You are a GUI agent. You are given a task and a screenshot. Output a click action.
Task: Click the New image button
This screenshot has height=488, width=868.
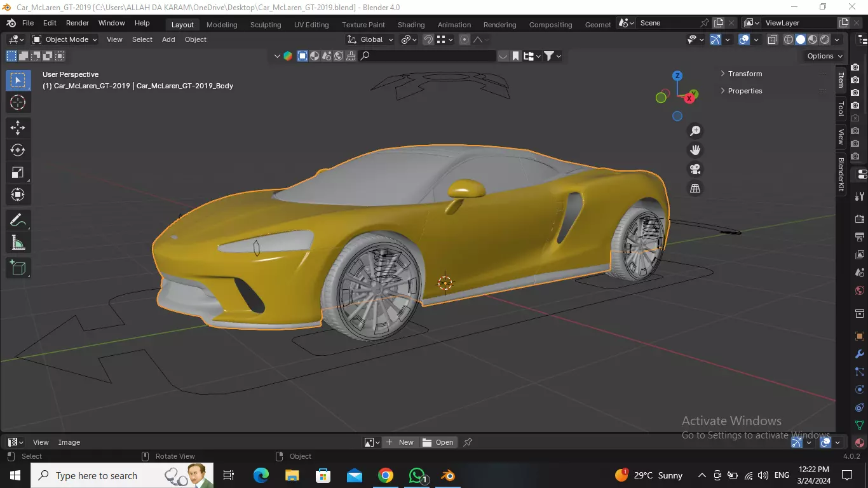pos(400,442)
